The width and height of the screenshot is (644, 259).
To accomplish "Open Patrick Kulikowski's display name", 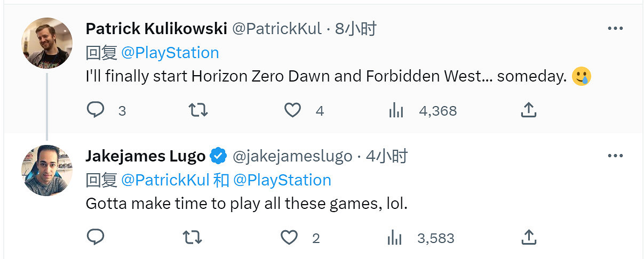I will pyautogui.click(x=156, y=28).
